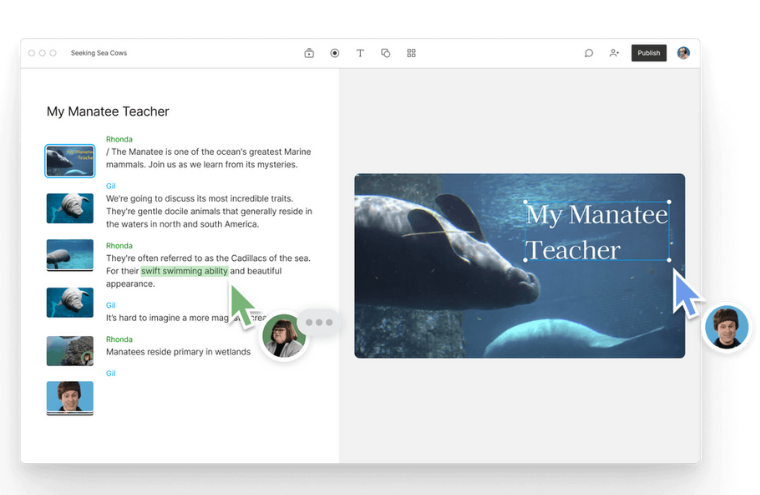Select the fourth manatee scene thumbnail

point(70,301)
